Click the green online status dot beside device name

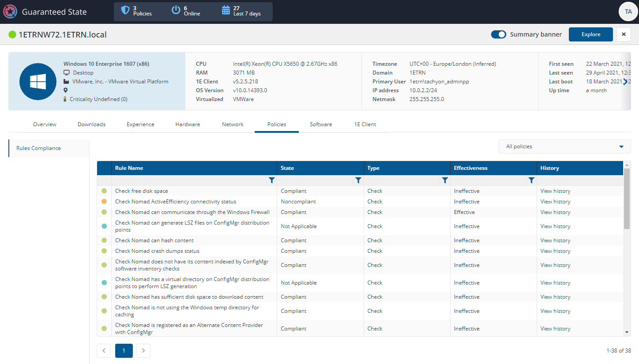12,34
